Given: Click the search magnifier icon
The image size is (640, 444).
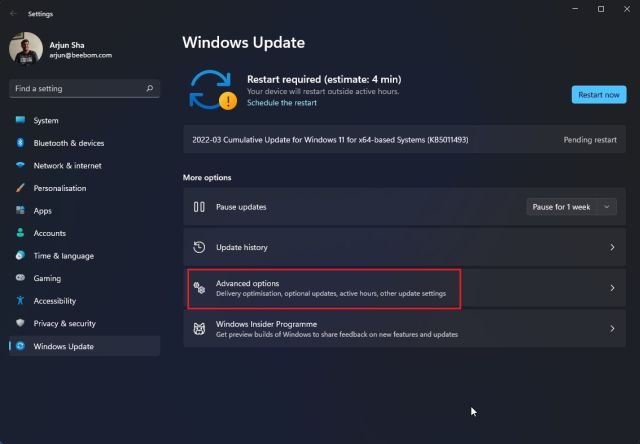Looking at the screenshot, I should (x=150, y=88).
